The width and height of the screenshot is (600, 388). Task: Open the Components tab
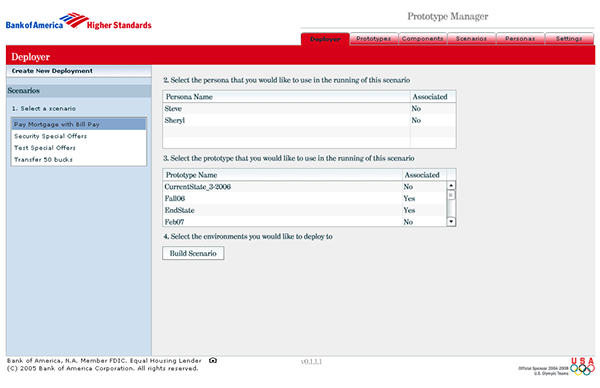(x=422, y=39)
